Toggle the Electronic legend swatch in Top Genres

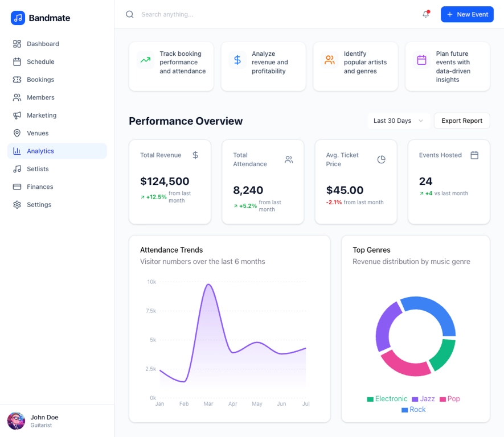click(370, 399)
